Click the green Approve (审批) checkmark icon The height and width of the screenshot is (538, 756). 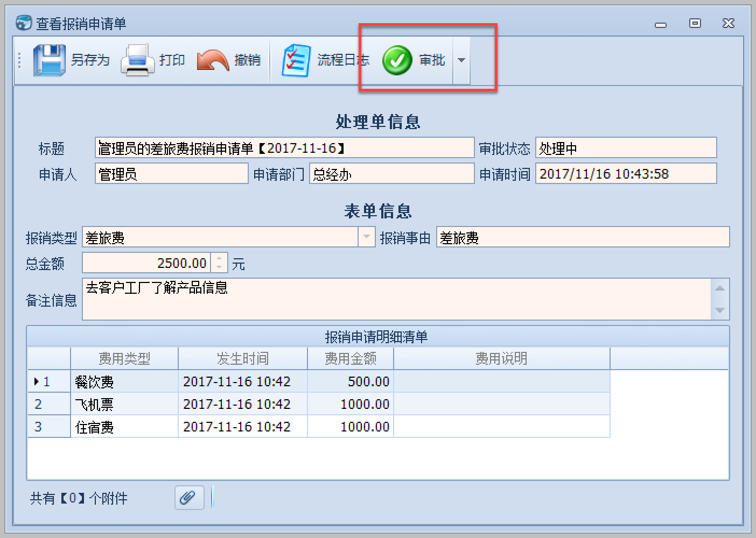tap(397, 60)
